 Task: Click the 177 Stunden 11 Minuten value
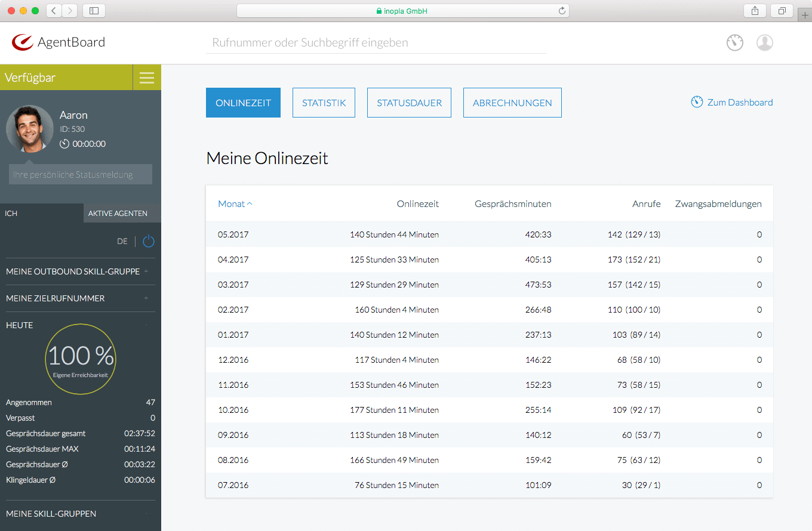pos(394,410)
